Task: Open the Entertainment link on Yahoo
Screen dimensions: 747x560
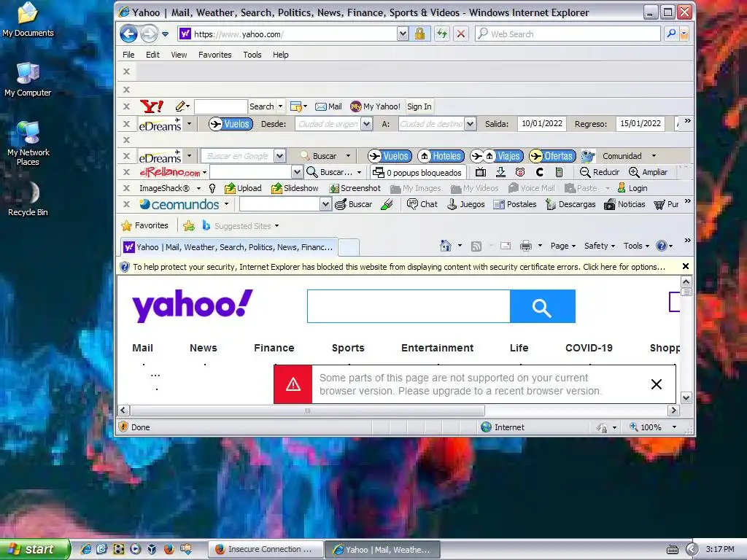Action: (438, 348)
